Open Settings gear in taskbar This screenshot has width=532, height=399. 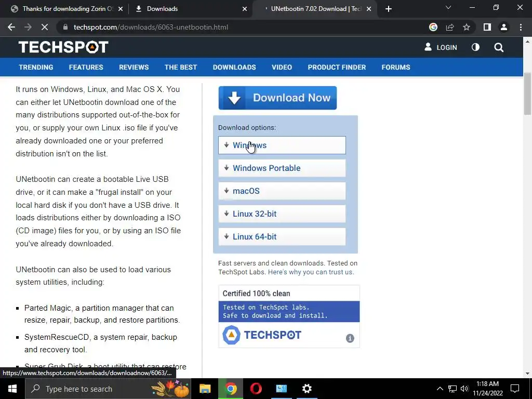pos(307,389)
